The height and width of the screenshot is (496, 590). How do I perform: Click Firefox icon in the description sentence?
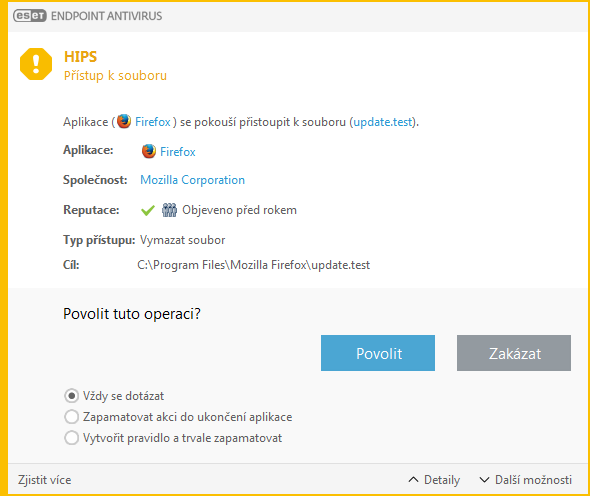[x=124, y=121]
